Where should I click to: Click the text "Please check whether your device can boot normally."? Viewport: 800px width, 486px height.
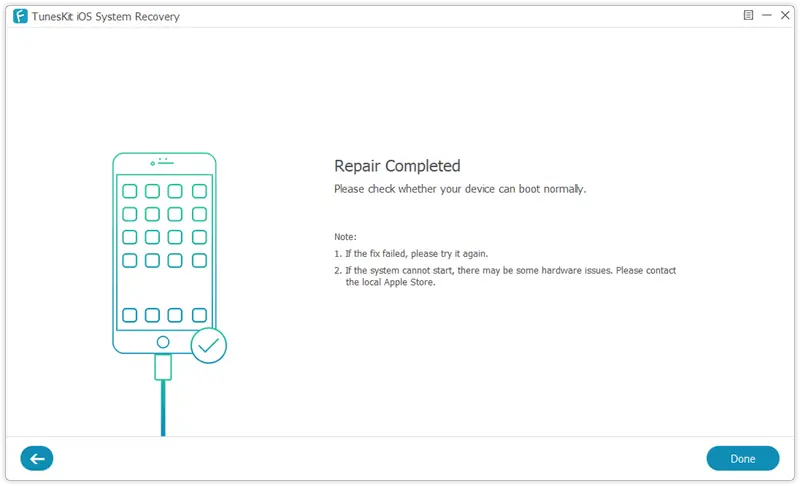click(460, 189)
